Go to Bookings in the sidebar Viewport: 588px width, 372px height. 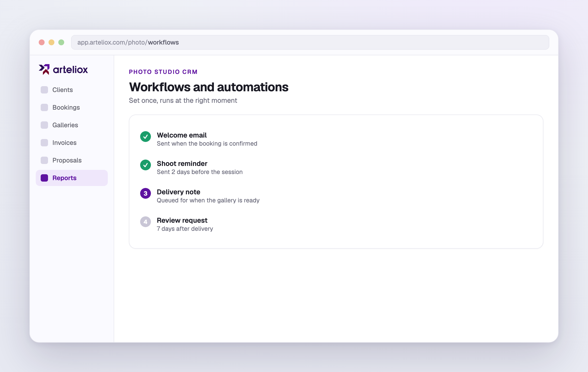pos(72,107)
